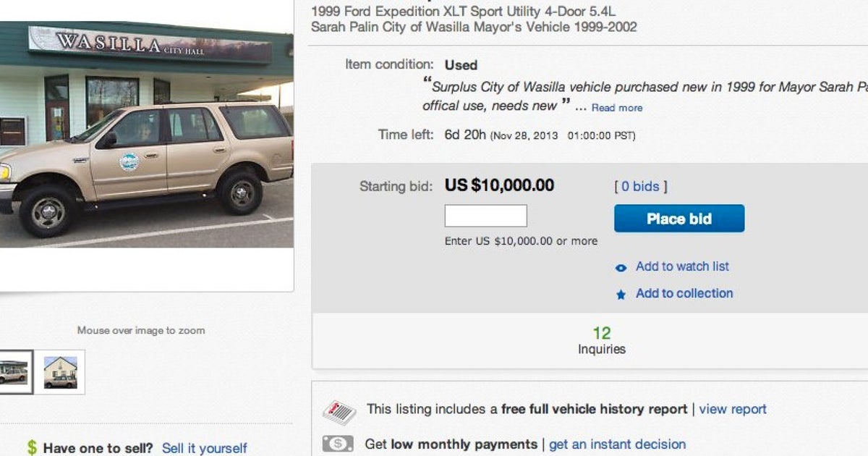Click the star icon beside Add to collection
868x456 pixels.
pyautogui.click(x=621, y=293)
